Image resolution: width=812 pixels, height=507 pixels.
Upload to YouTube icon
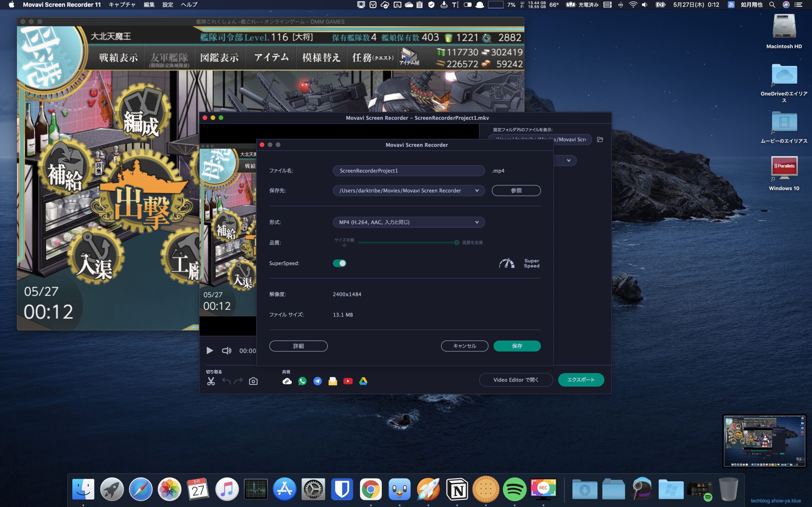pos(348,381)
